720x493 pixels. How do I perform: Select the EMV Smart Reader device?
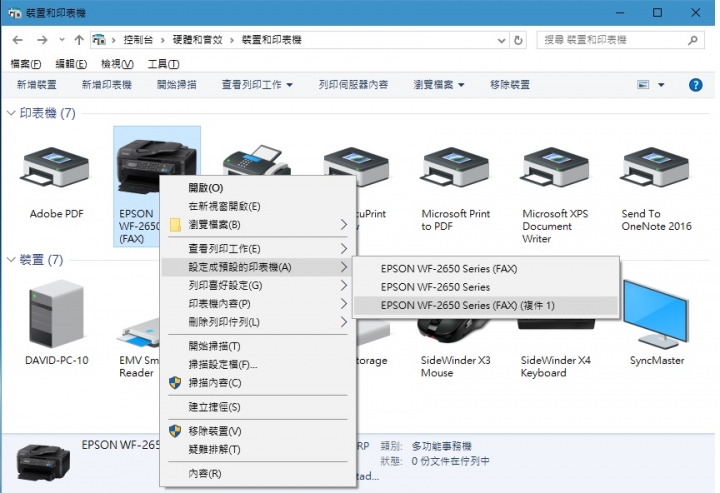[139, 334]
